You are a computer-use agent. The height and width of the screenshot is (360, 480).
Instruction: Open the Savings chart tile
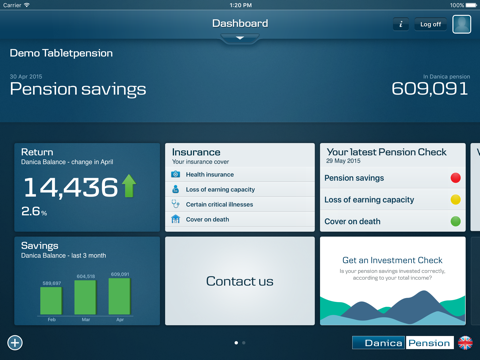(87, 281)
